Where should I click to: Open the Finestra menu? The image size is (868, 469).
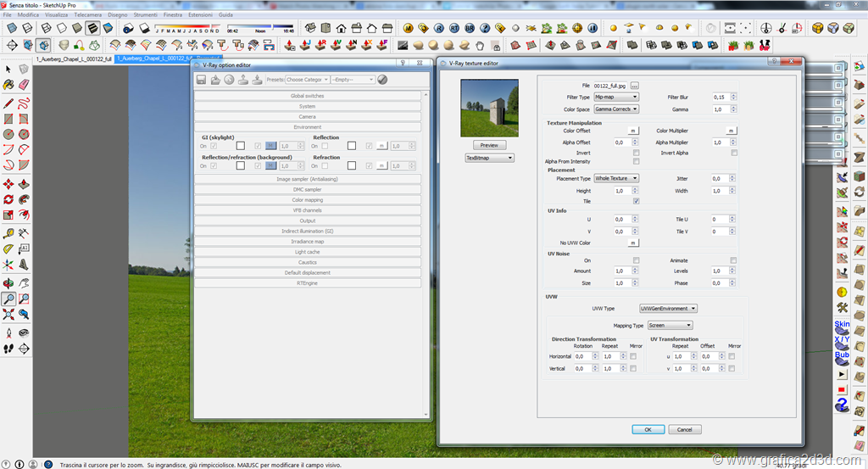point(173,15)
